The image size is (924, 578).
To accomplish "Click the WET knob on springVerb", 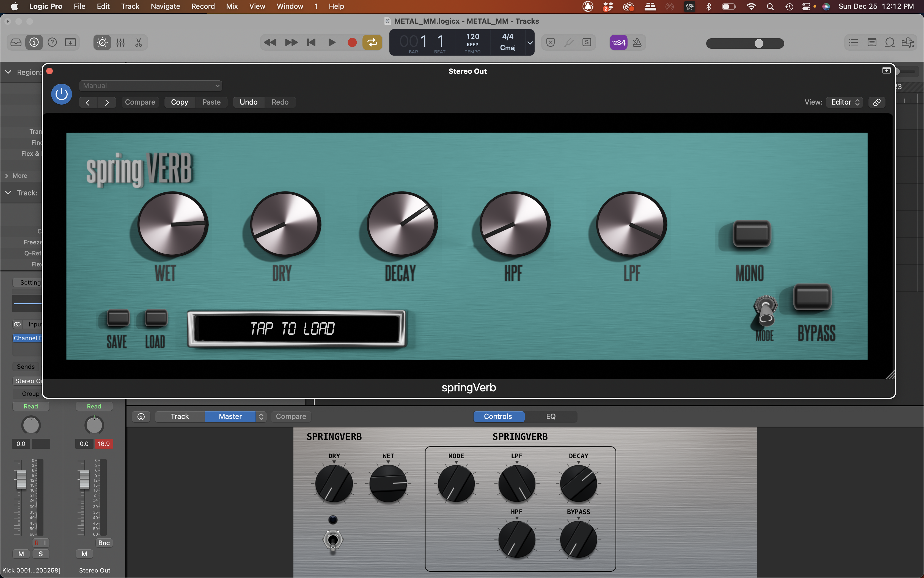I will click(173, 224).
